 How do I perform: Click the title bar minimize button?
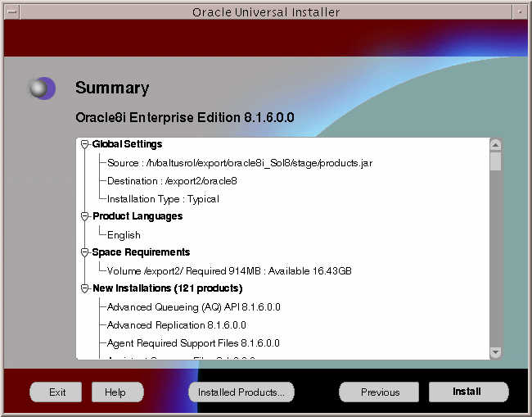[x=520, y=12]
